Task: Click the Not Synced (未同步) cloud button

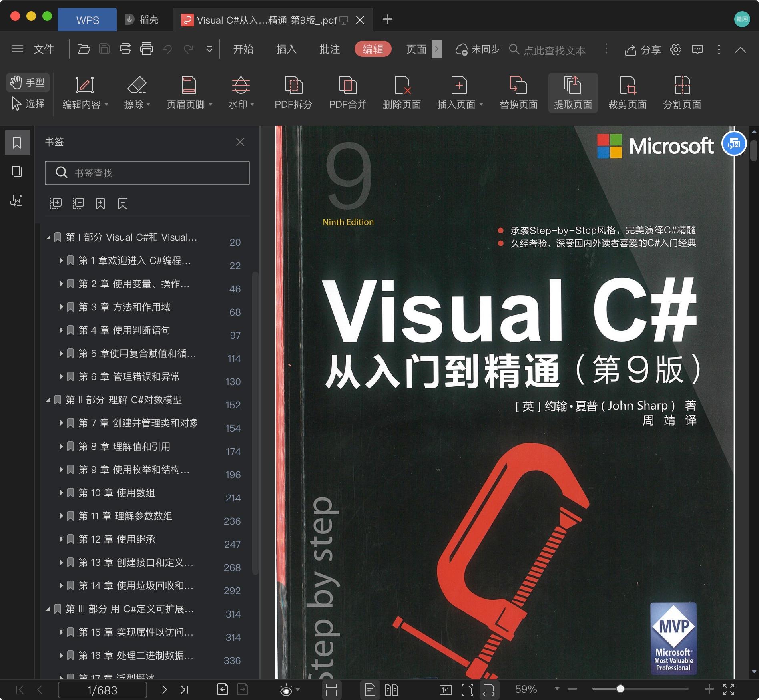Action: (x=478, y=49)
